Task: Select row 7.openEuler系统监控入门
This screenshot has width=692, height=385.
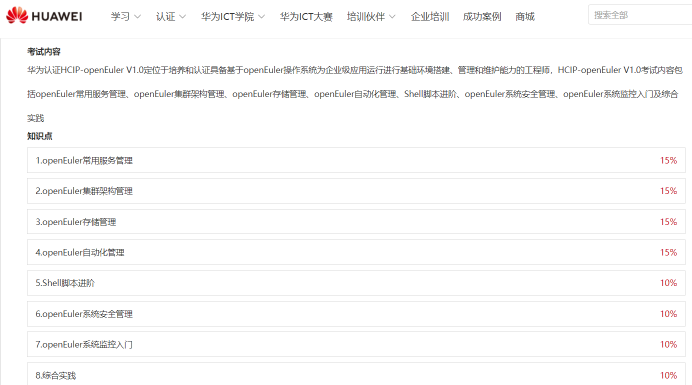Action: [356, 344]
